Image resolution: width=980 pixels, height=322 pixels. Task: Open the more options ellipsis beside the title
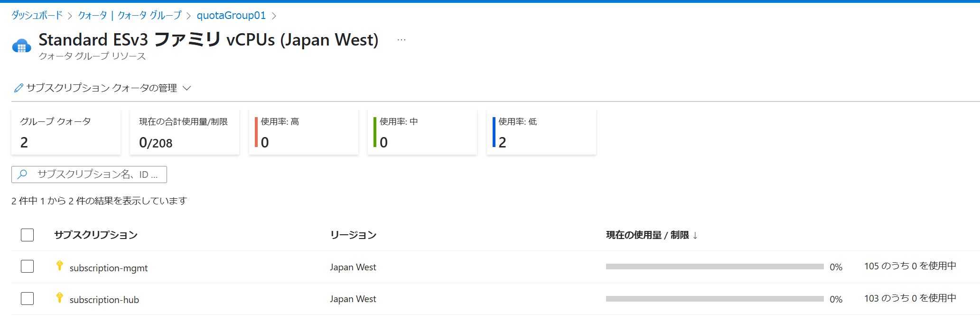401,40
